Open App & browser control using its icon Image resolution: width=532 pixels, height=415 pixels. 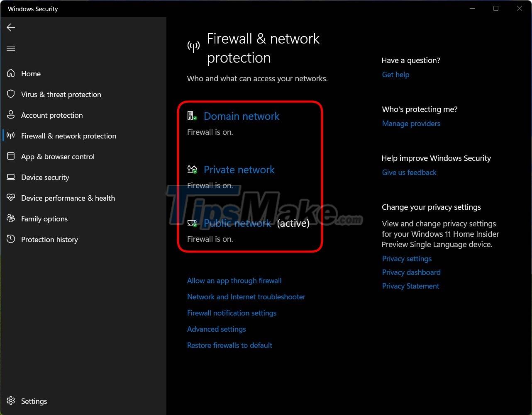click(x=11, y=156)
